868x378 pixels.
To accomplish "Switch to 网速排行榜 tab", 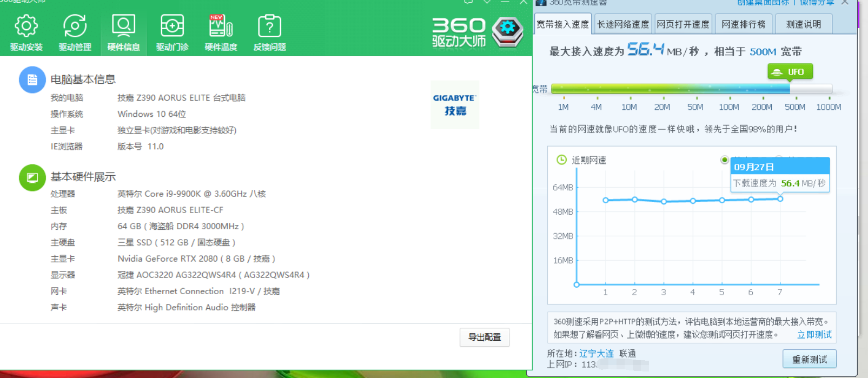I will click(x=744, y=24).
